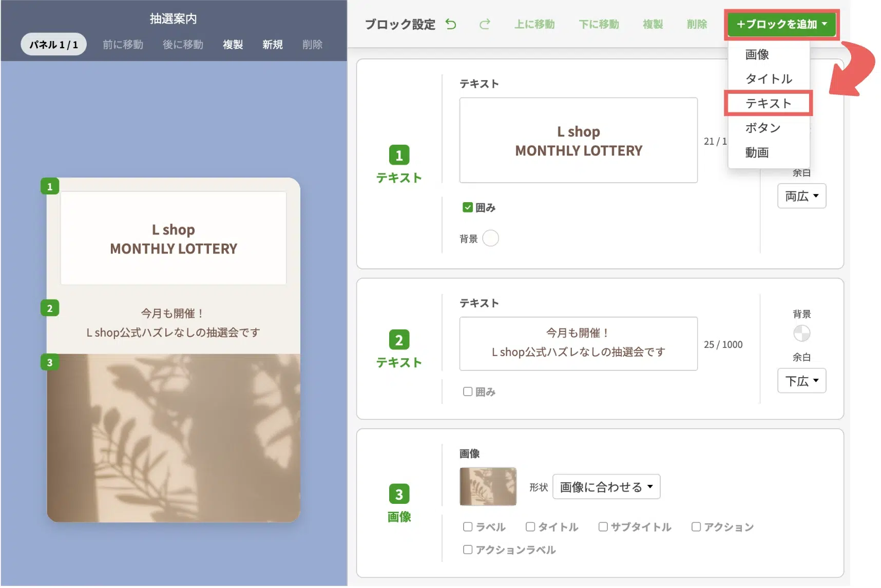Open the 両広 margin dropdown
Viewport: 881px width, 588px height.
click(x=801, y=196)
